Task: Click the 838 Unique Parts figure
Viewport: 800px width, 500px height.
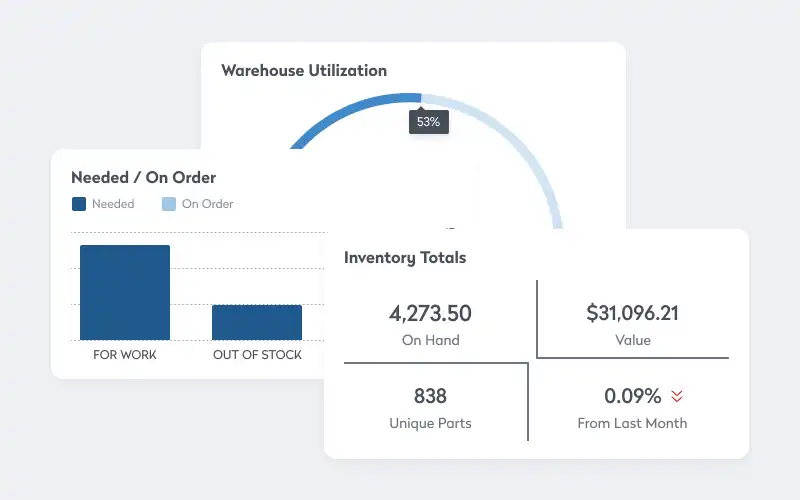Action: (430, 396)
